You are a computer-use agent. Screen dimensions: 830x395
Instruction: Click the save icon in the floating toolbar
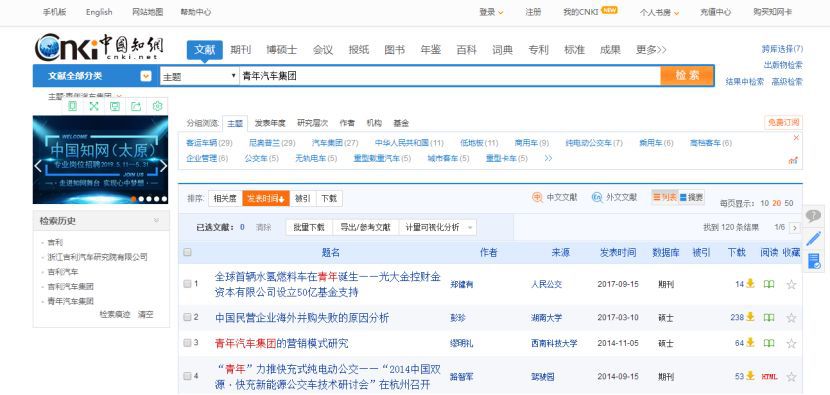tap(115, 106)
